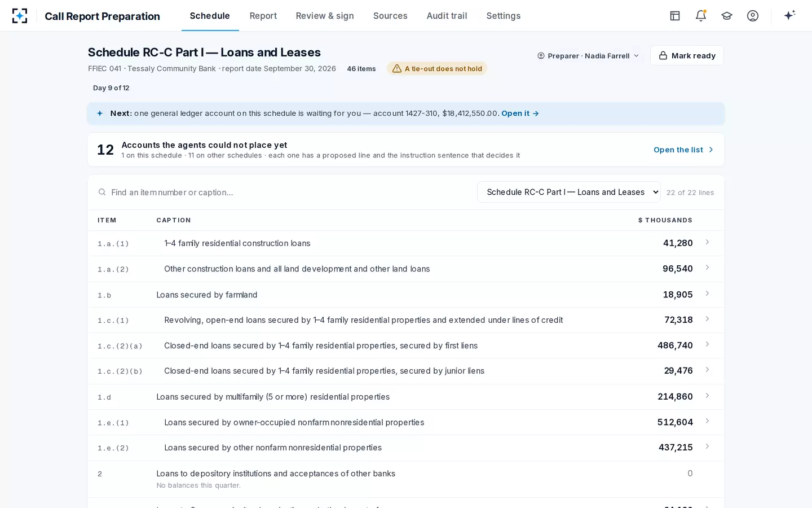812x508 pixels.
Task: Click the tie-out warning triangle icon
Action: 397,69
